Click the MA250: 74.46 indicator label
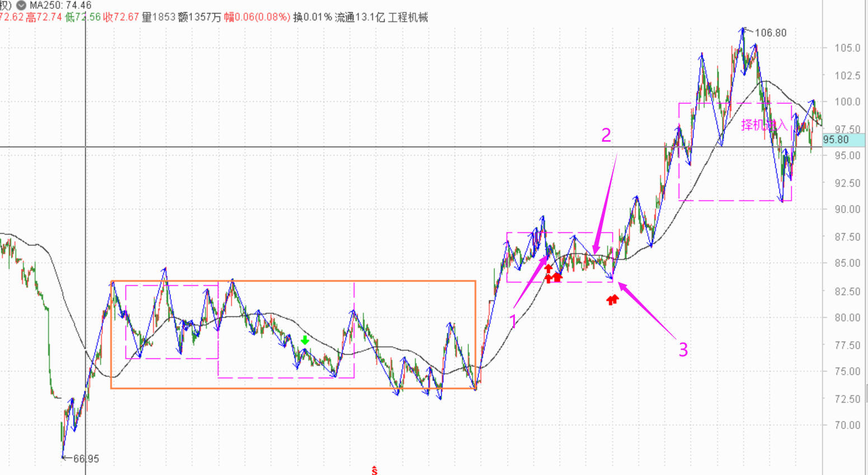The height and width of the screenshot is (475, 868). 60,5
